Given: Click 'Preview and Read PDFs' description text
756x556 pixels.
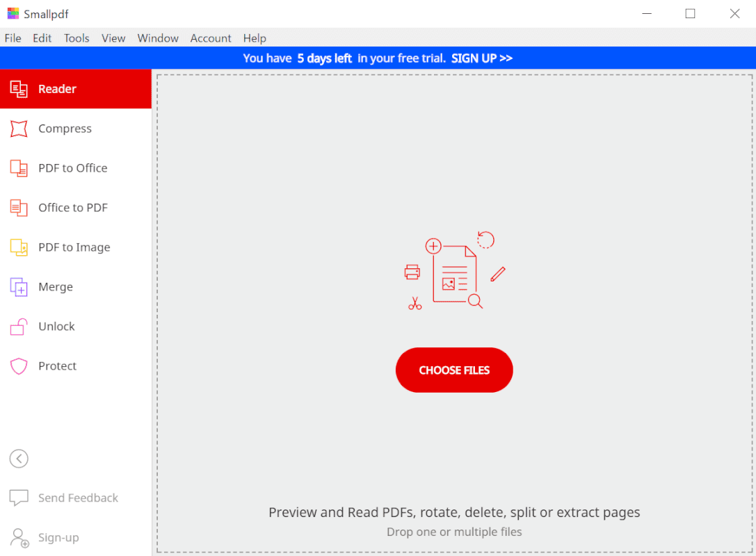Looking at the screenshot, I should point(454,512).
